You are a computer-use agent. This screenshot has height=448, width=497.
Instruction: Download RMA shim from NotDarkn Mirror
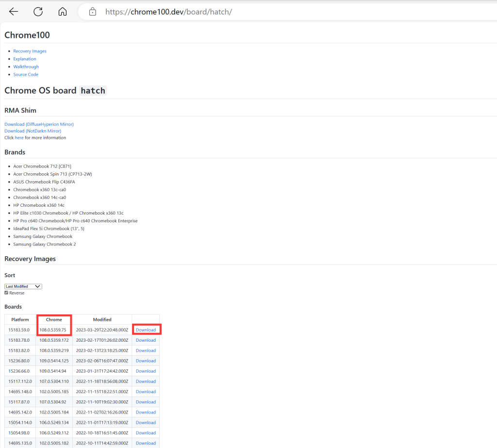coord(33,131)
